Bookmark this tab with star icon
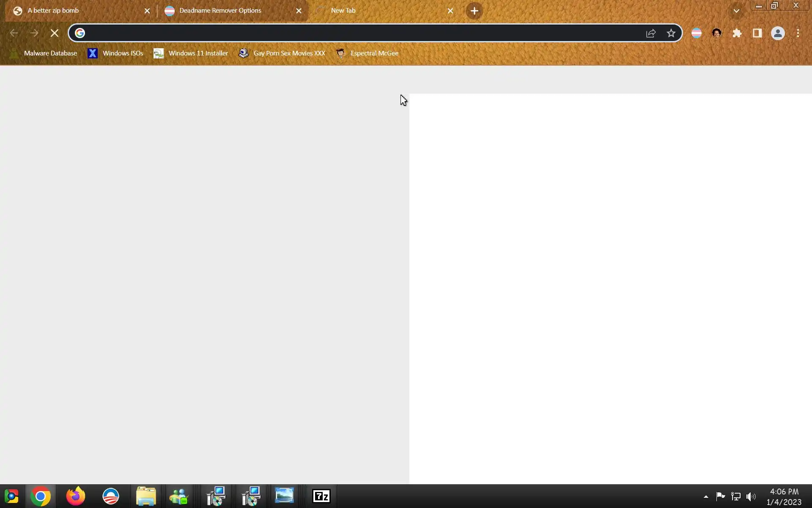 pos(671,33)
